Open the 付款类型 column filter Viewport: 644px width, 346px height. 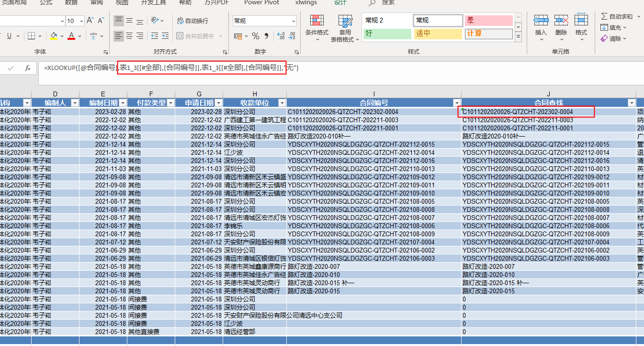coord(170,103)
